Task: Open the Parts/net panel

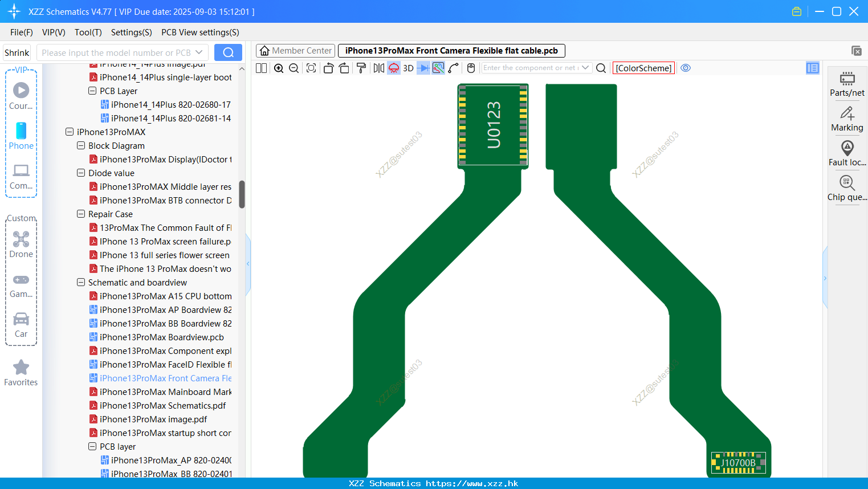Action: click(x=847, y=84)
